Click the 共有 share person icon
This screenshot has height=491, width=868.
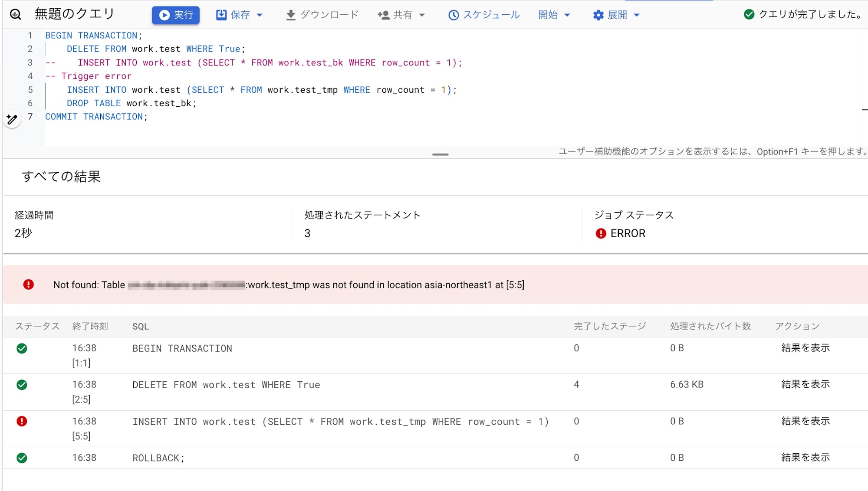pos(383,15)
